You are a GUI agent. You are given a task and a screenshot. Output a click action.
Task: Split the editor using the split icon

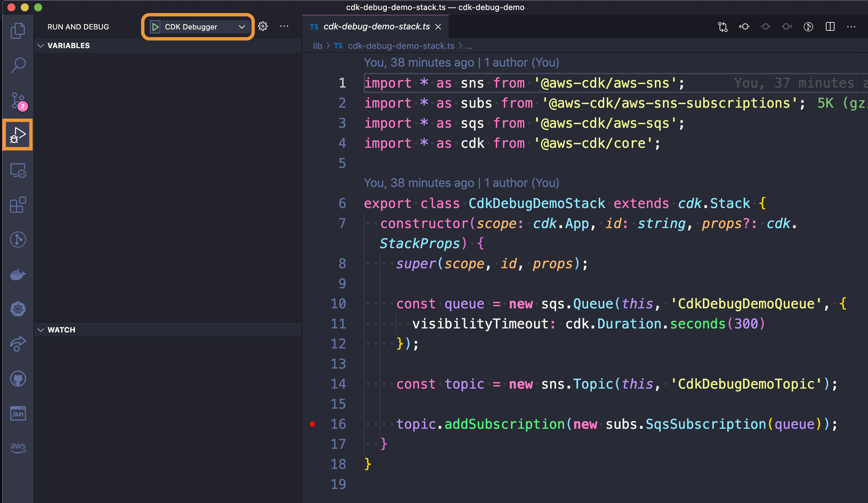[831, 26]
